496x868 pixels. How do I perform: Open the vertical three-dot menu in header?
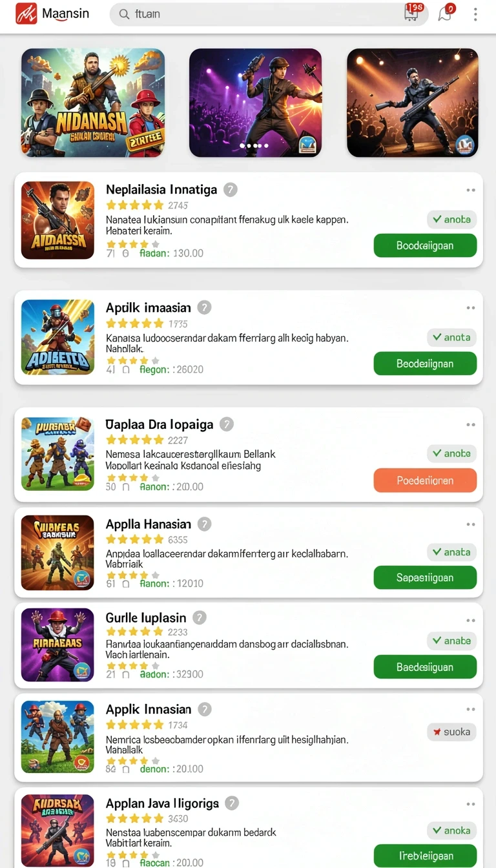click(475, 14)
